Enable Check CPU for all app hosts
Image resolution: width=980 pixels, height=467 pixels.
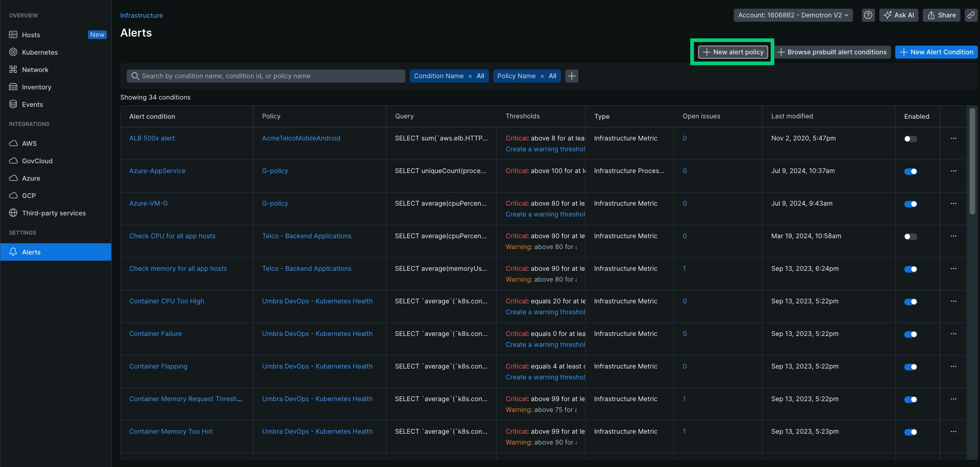coord(910,236)
